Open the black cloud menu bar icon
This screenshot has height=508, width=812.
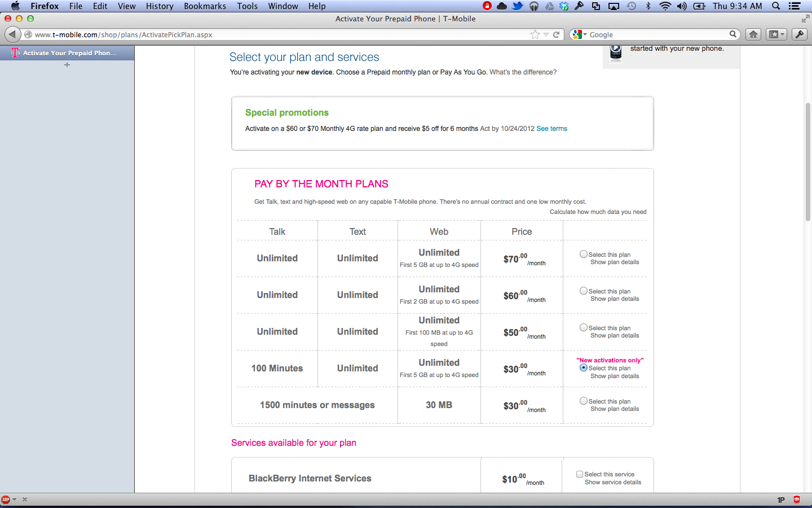point(502,6)
